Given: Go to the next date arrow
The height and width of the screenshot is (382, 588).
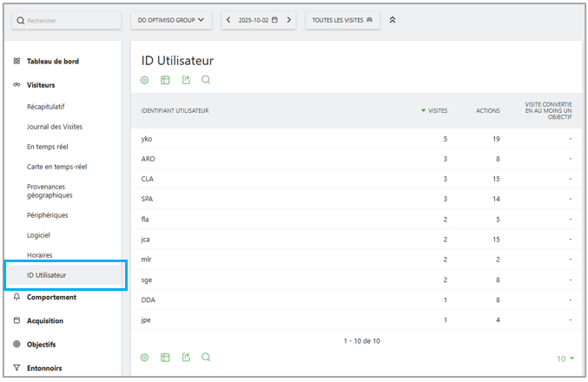Looking at the screenshot, I should click(x=289, y=19).
